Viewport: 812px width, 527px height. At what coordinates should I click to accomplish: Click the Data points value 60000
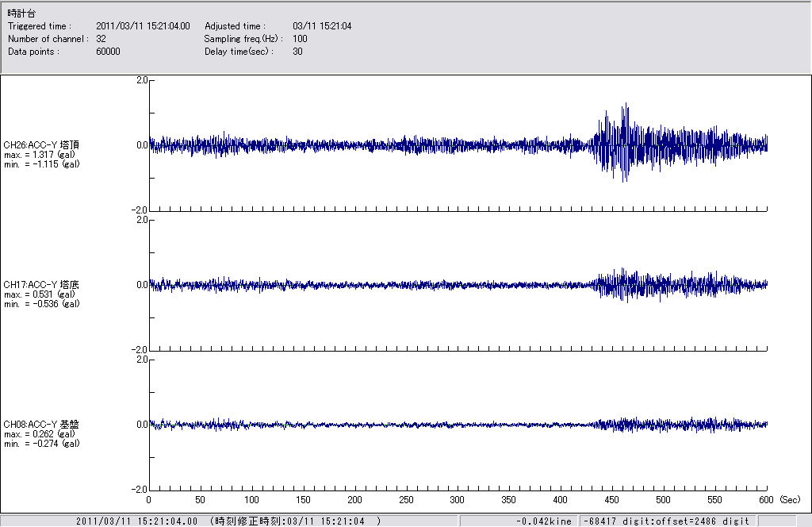(x=108, y=52)
